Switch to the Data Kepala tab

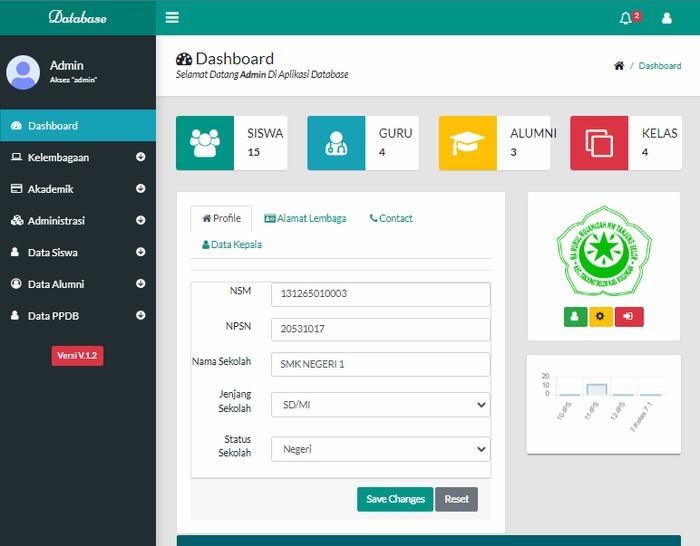coord(232,244)
